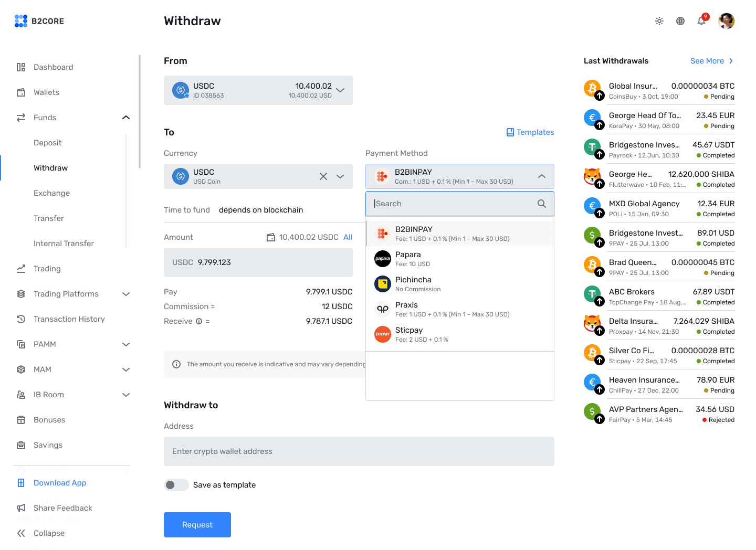Image resolution: width=756 pixels, height=550 pixels.
Task: Expand the Trading Platforms submenu
Action: coord(126,294)
